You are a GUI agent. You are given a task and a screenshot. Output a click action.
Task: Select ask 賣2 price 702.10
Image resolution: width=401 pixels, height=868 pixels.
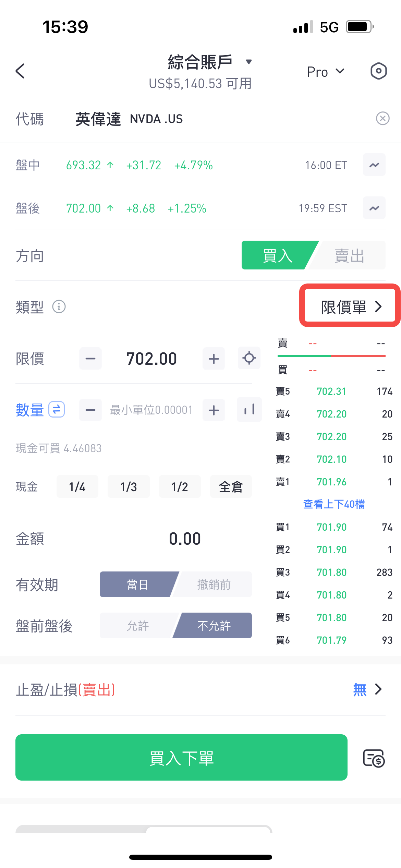[x=331, y=459]
